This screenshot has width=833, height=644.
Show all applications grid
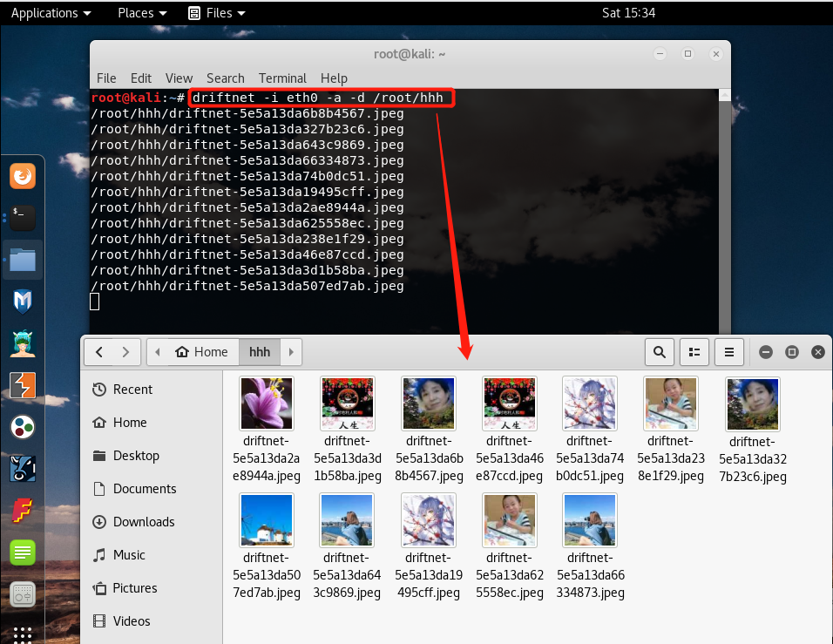coord(23,634)
